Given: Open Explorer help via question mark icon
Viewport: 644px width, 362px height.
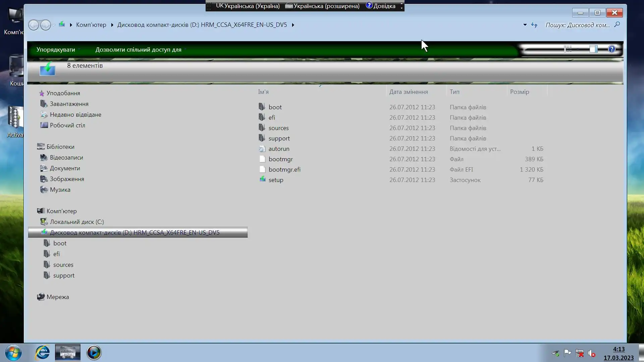Looking at the screenshot, I should tap(611, 49).
